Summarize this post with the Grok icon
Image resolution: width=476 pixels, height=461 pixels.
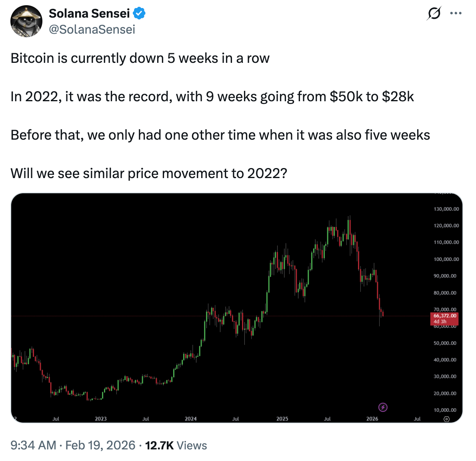434,13
